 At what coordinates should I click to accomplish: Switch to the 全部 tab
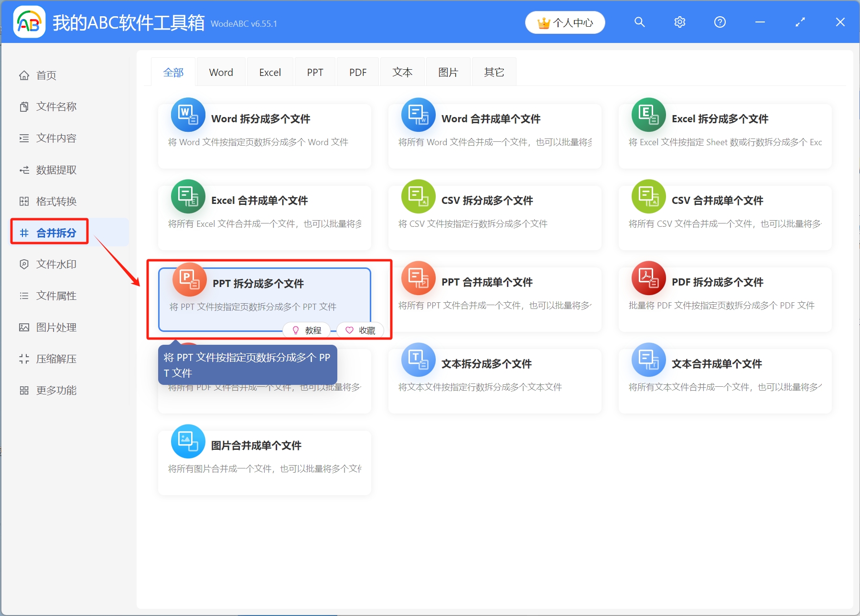point(173,72)
